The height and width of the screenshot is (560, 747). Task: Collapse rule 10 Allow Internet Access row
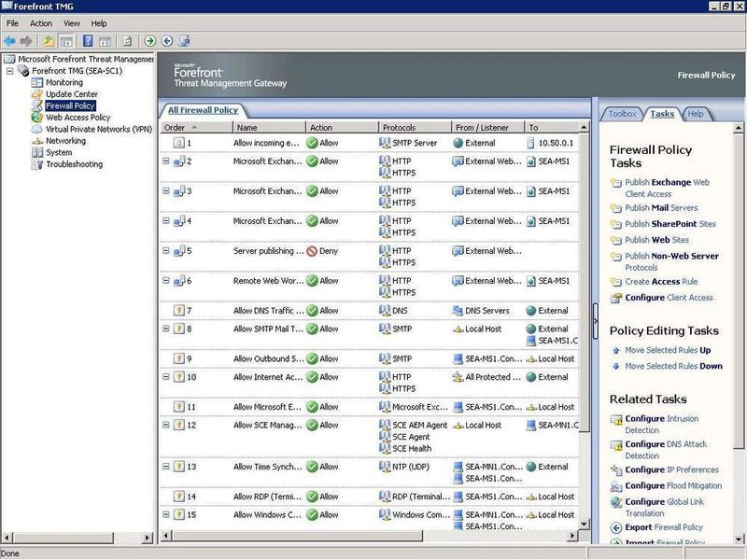point(166,377)
